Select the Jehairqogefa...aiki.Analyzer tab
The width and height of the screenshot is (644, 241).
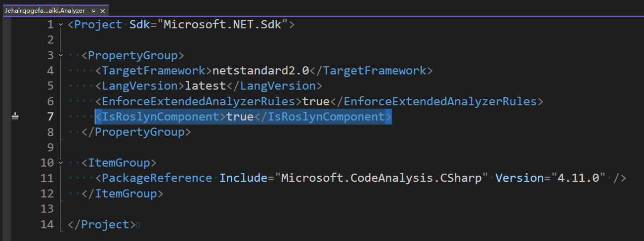[45, 10]
